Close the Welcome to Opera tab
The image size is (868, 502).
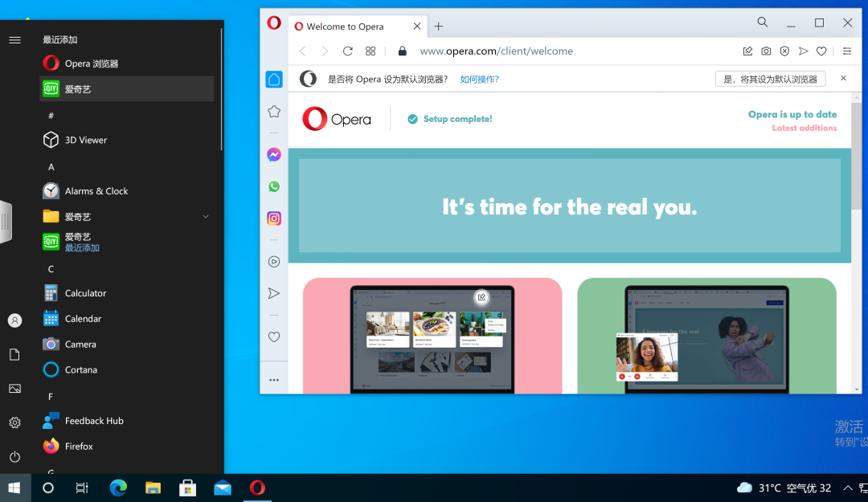pyautogui.click(x=417, y=26)
